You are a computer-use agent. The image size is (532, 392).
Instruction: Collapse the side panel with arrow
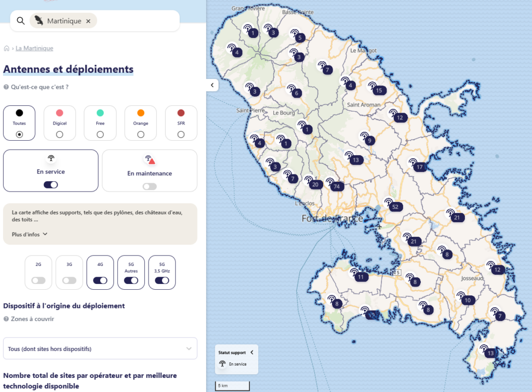[212, 85]
